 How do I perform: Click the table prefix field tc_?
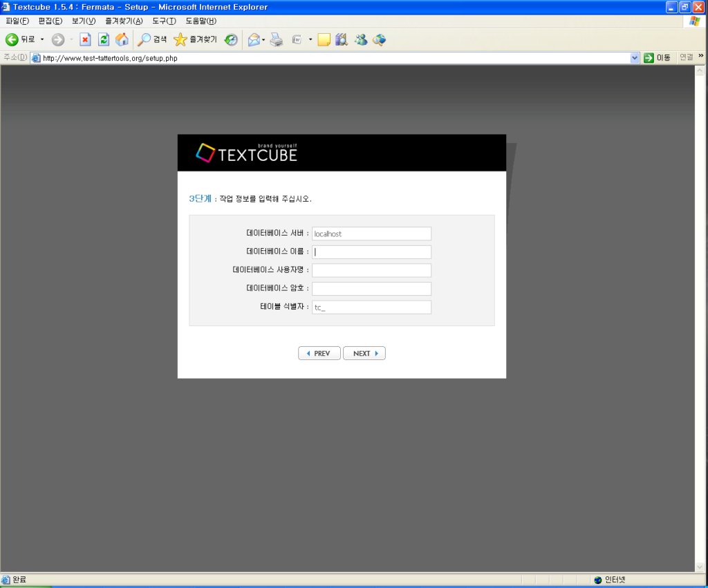tap(371, 307)
